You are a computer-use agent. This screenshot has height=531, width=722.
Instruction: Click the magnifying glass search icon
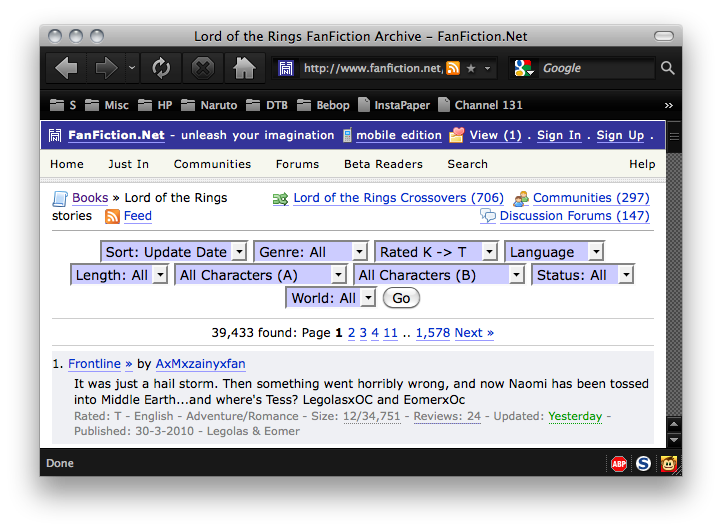668,68
